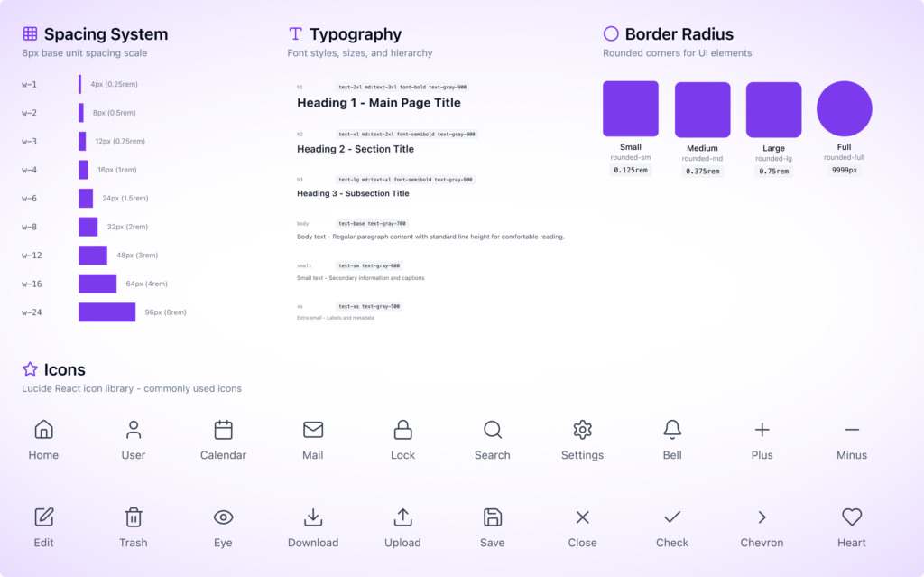This screenshot has width=924, height=577.
Task: Select the Full rounded circle swatch
Action: 844,108
